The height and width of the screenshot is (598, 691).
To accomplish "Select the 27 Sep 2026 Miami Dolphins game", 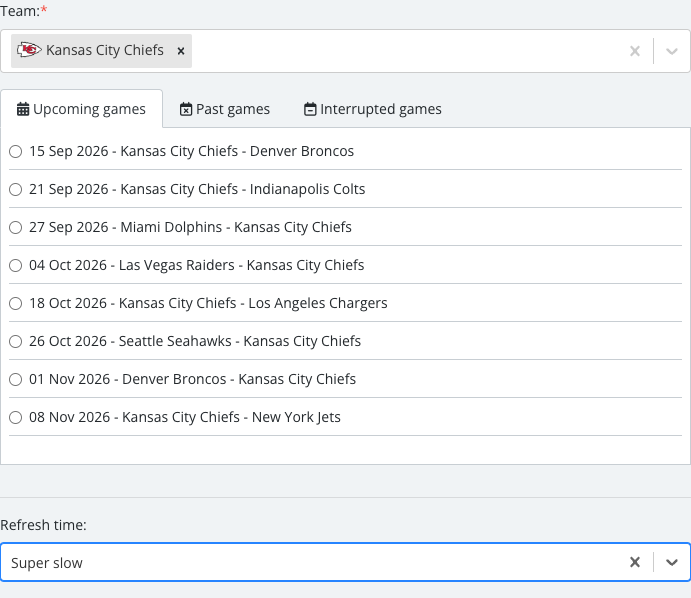I will point(16,227).
